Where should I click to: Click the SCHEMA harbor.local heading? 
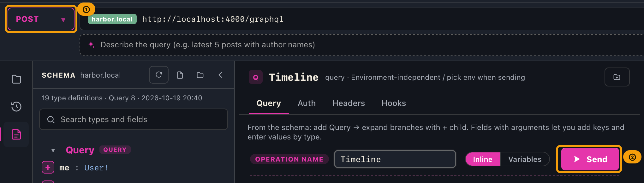pos(81,75)
